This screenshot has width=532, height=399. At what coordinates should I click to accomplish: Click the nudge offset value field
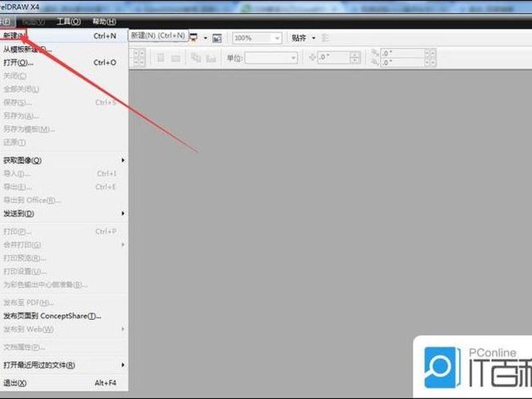coord(334,58)
